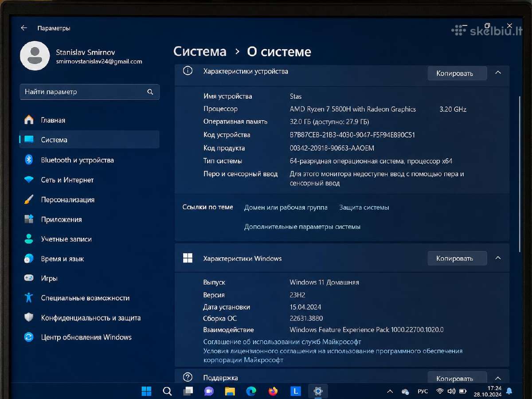Select the version value 23H2

click(x=297, y=295)
